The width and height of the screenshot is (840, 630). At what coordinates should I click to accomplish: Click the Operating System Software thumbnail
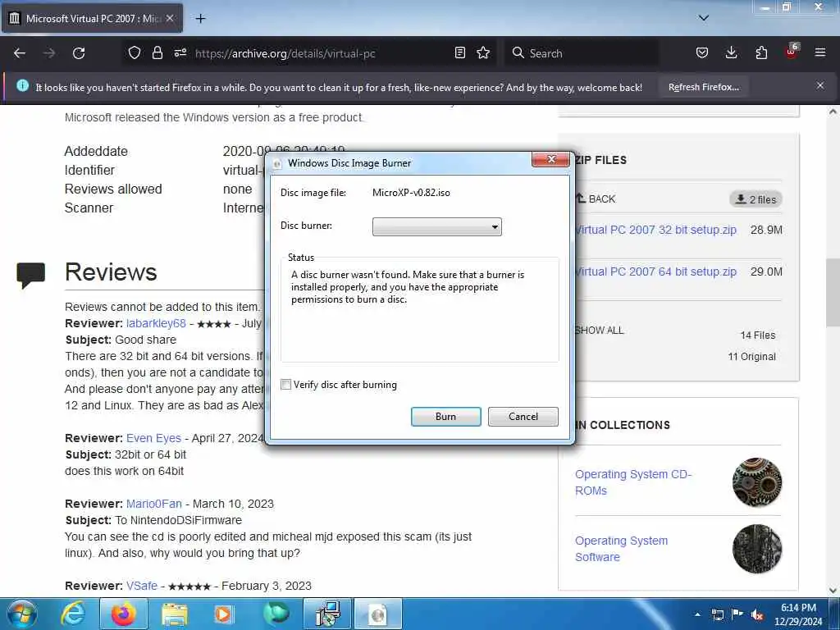pos(757,549)
